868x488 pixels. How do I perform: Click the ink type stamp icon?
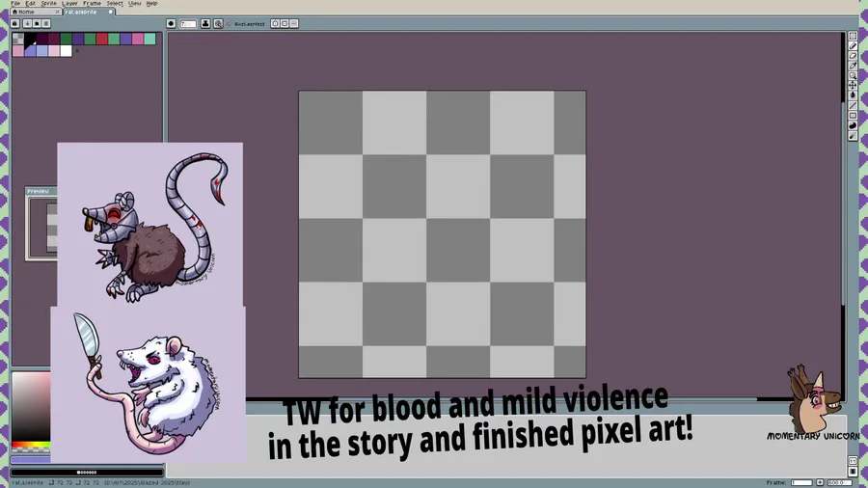[x=205, y=24]
